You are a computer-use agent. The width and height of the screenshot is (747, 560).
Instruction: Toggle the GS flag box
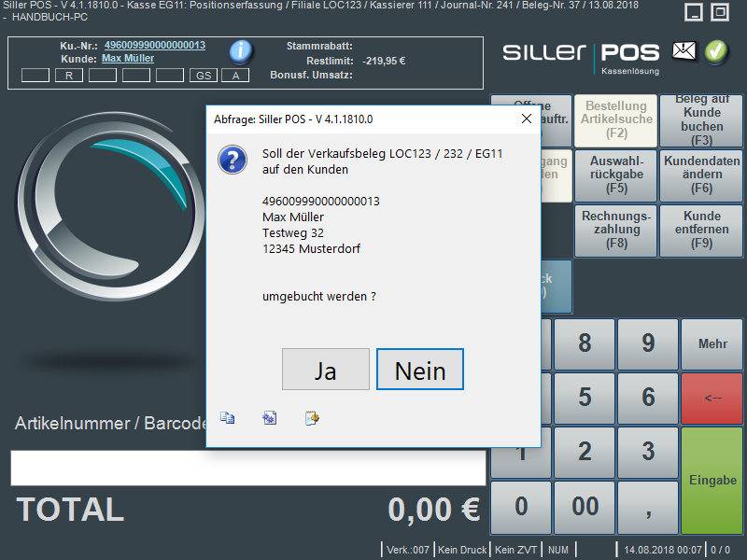203,75
